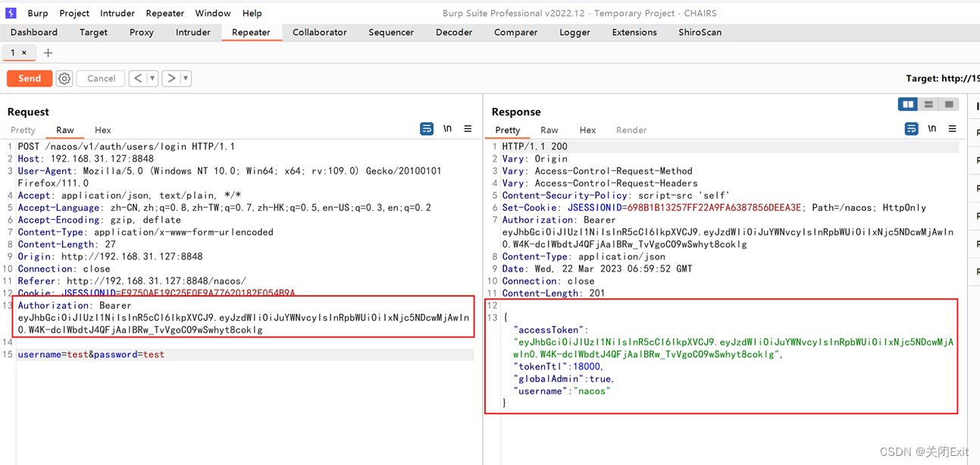Switch to the Sequencer tab
Image resolution: width=980 pixels, height=465 pixels.
(391, 32)
